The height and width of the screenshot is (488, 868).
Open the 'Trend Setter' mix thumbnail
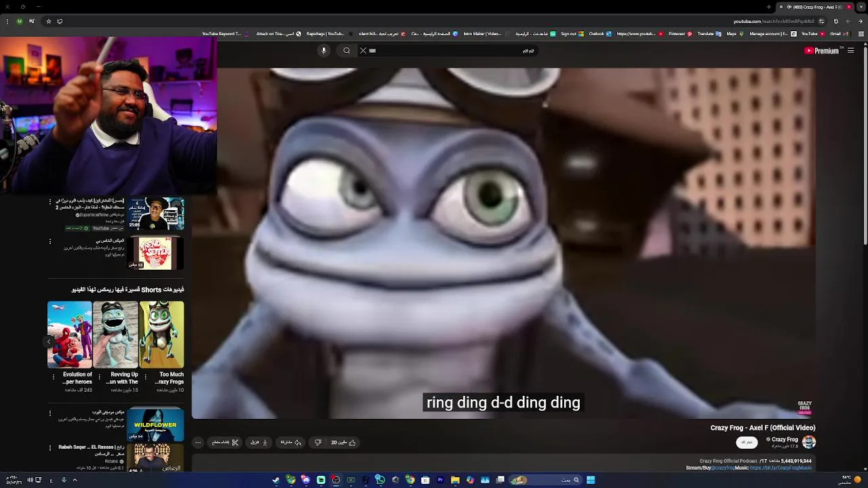155,253
